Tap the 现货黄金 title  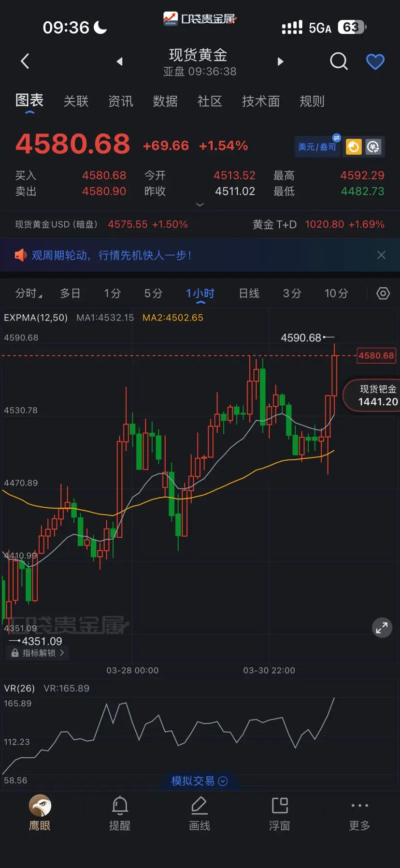pyautogui.click(x=198, y=55)
